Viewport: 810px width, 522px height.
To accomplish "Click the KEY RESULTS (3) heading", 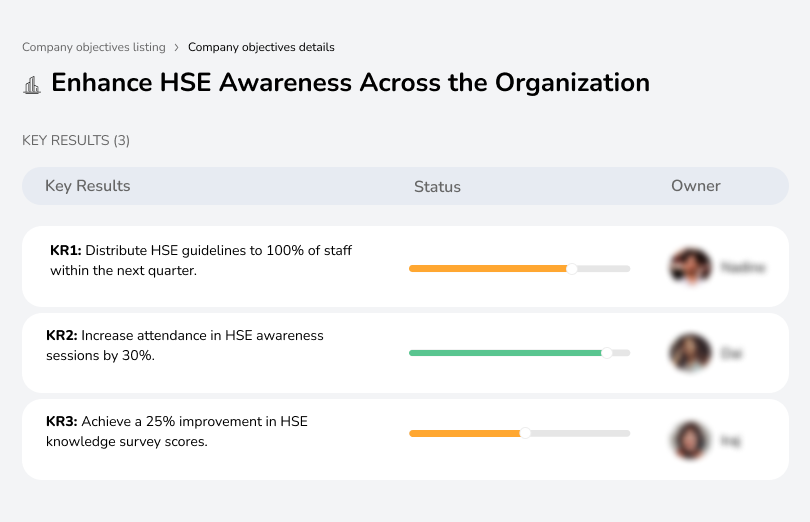I will point(76,141).
